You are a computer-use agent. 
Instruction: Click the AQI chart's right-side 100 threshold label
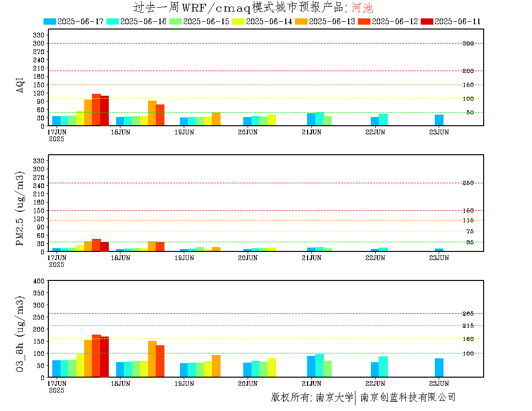[468, 99]
